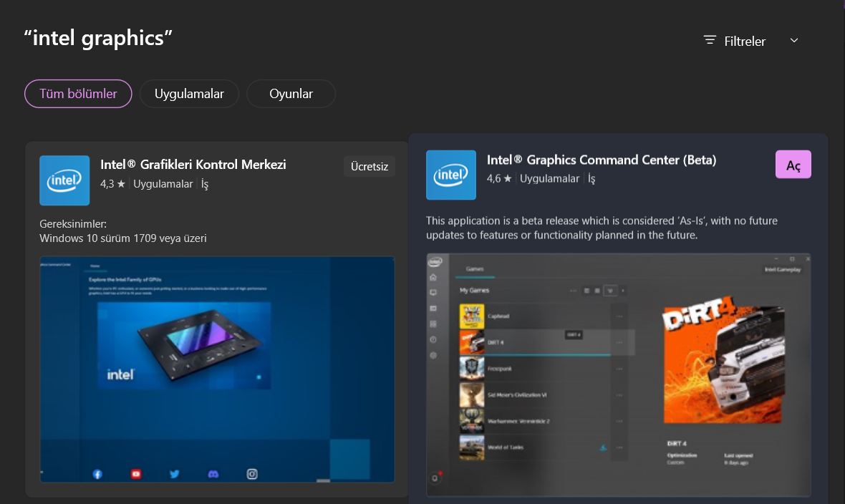Open the Intel® Graphics Command Center (Beta) title

point(602,160)
